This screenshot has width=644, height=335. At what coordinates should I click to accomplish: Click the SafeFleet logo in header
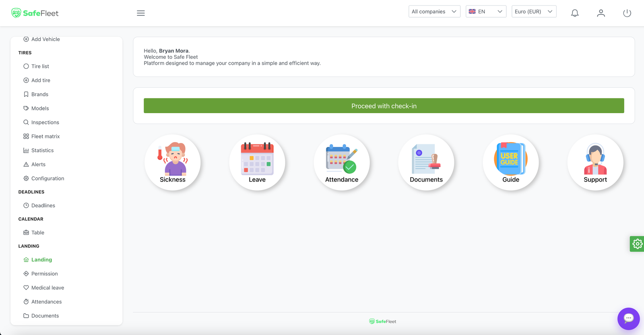pos(35,13)
